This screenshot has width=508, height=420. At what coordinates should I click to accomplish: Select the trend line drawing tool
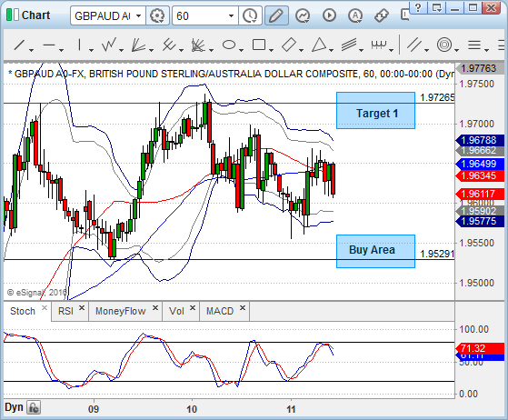coord(19,45)
